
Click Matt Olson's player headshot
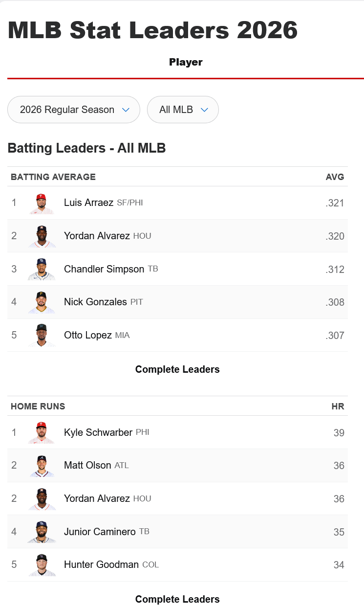coord(42,466)
